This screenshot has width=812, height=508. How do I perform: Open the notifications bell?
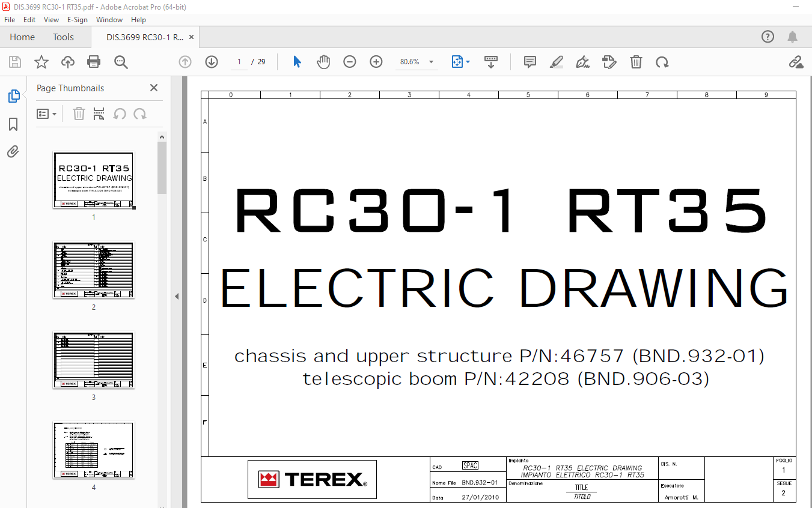click(793, 37)
